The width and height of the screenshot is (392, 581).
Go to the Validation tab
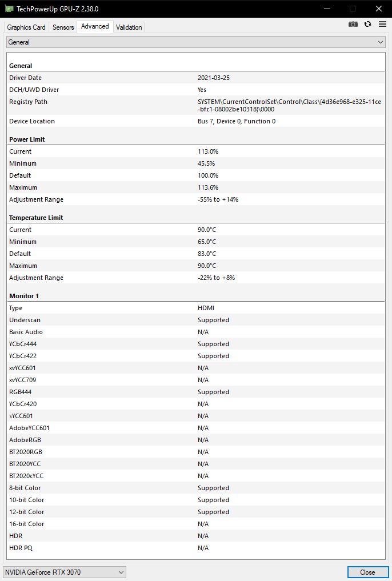(129, 27)
